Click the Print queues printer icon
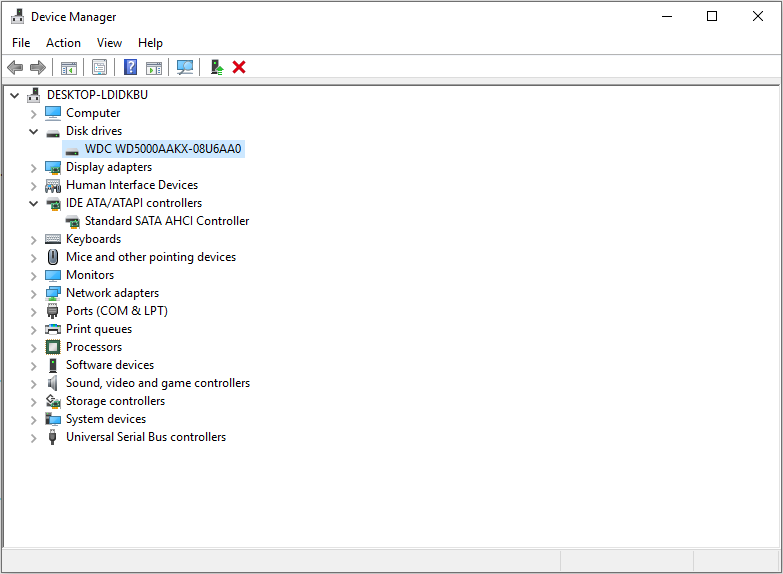Viewport: 783px width, 574px height. coord(53,329)
